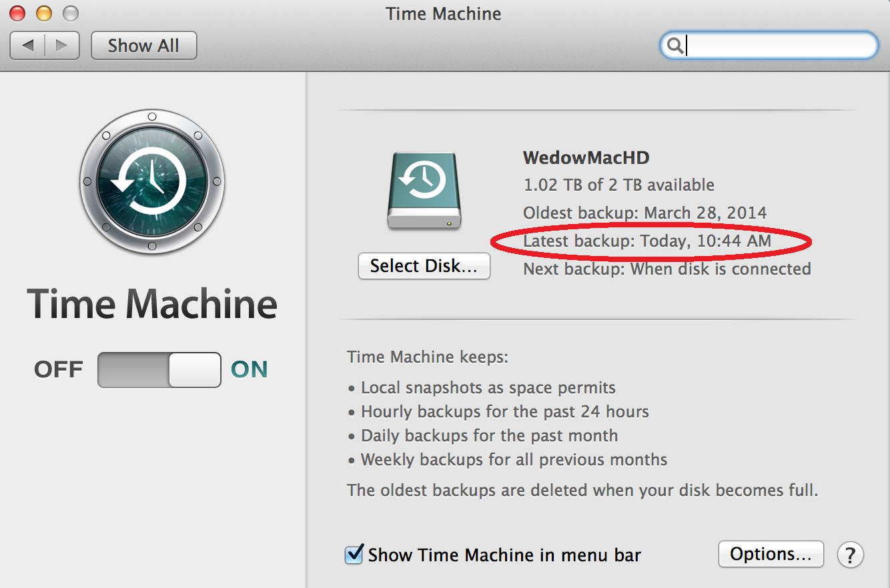Click the ON label beside the switch
Image resolution: width=890 pixels, height=588 pixels.
249,370
